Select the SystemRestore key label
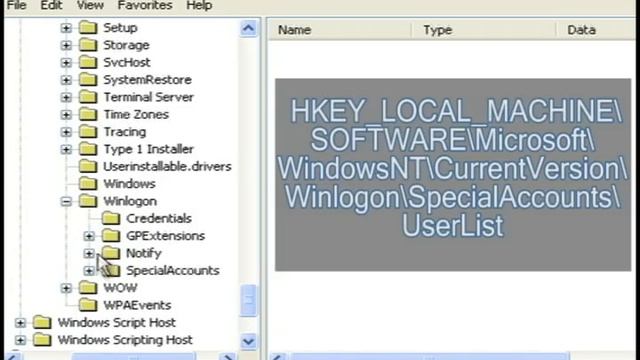Image resolution: width=640 pixels, height=360 pixels. pyautogui.click(x=147, y=80)
